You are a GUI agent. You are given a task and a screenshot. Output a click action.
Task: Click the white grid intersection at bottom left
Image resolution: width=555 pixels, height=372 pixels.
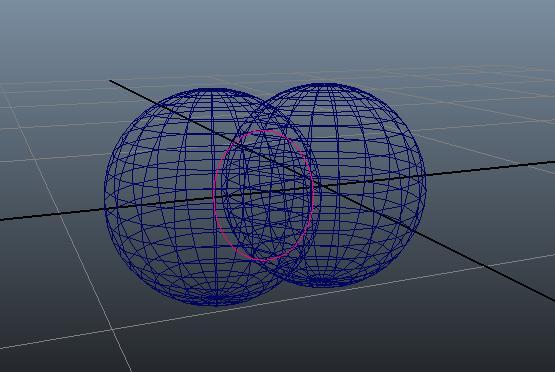[x=113, y=329]
